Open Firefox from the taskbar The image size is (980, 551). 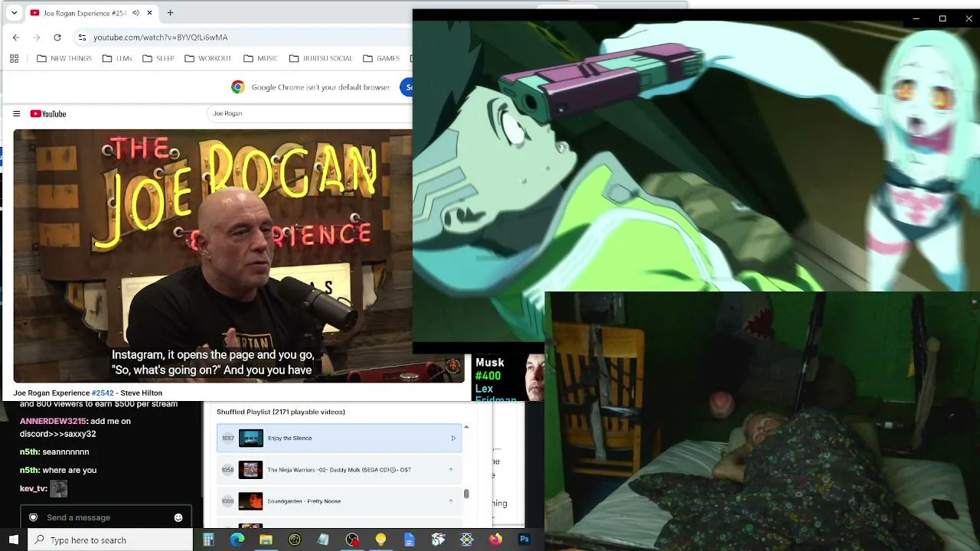(x=495, y=540)
